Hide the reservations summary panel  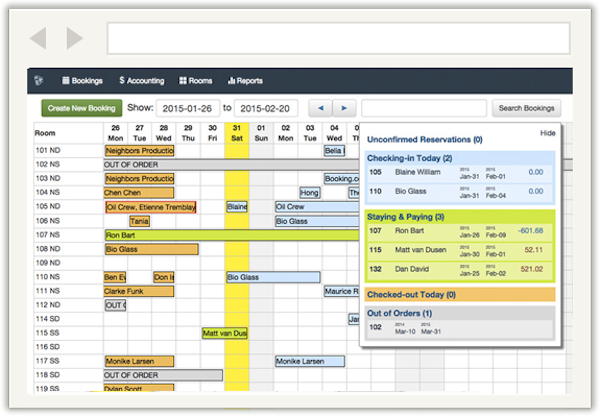click(x=547, y=133)
